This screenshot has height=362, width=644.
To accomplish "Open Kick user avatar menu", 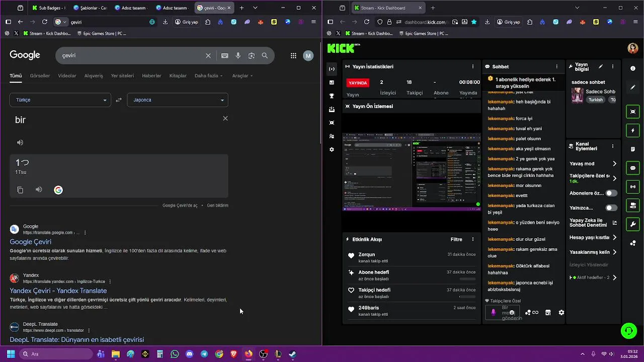I will (x=633, y=48).
